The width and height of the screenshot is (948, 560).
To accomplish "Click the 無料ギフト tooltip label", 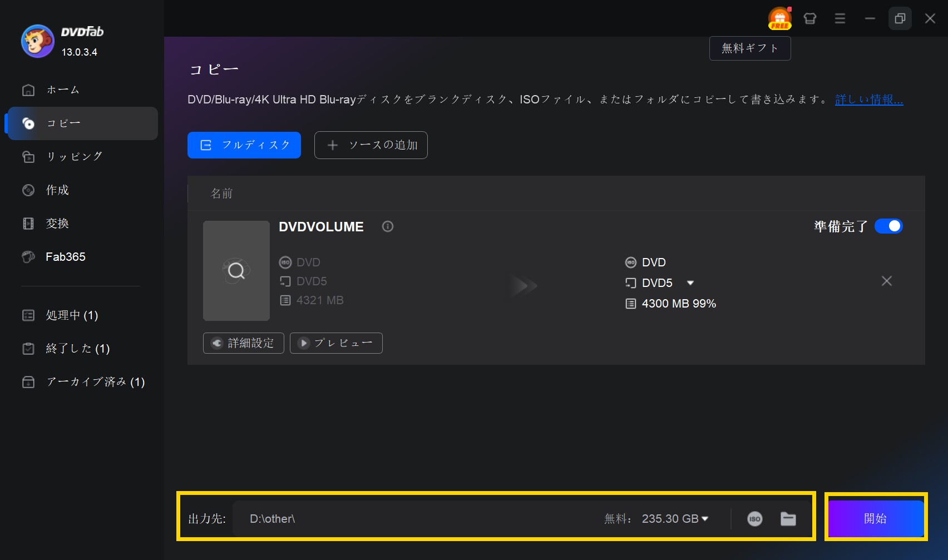I will (x=750, y=48).
